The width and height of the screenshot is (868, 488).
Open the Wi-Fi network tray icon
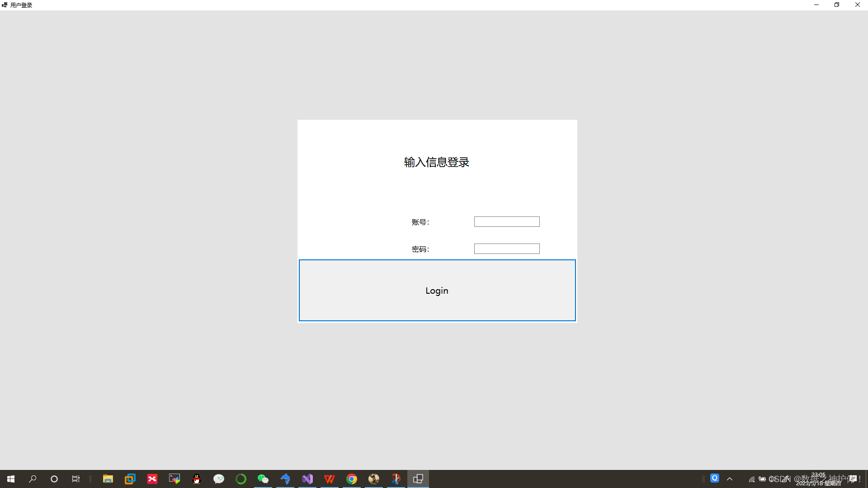pyautogui.click(x=751, y=479)
